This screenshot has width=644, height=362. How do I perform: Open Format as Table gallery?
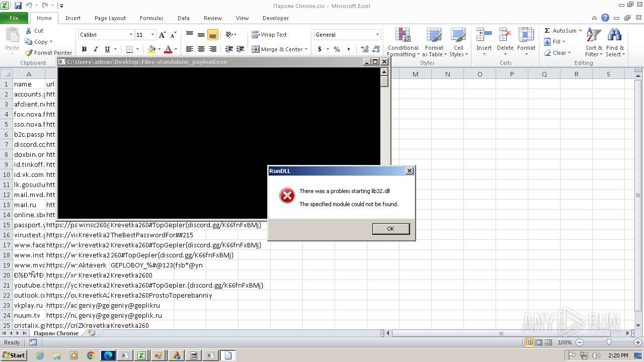pyautogui.click(x=434, y=43)
